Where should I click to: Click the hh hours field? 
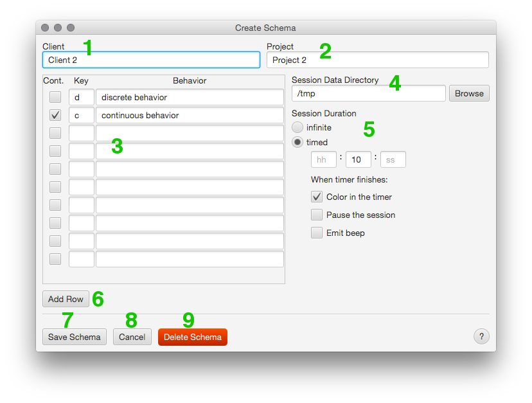(x=323, y=159)
